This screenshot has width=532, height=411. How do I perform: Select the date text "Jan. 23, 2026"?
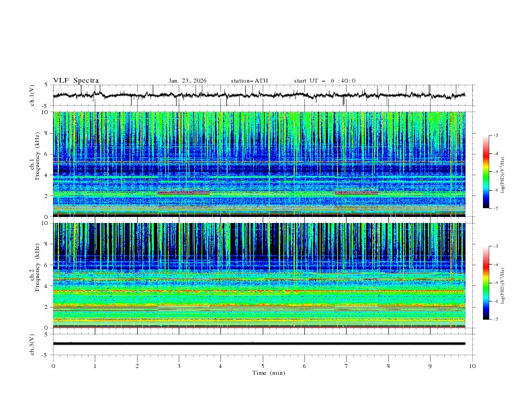[187, 81]
